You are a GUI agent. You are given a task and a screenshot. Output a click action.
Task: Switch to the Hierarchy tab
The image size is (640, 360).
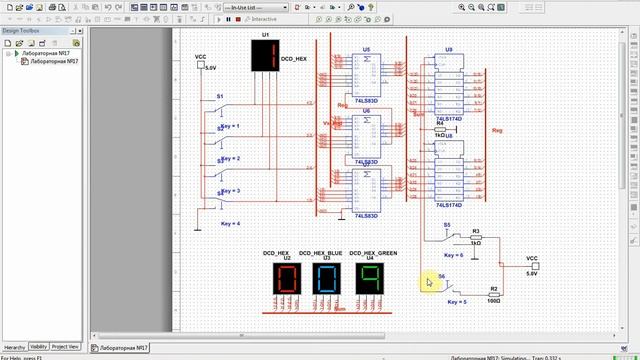click(x=14, y=347)
